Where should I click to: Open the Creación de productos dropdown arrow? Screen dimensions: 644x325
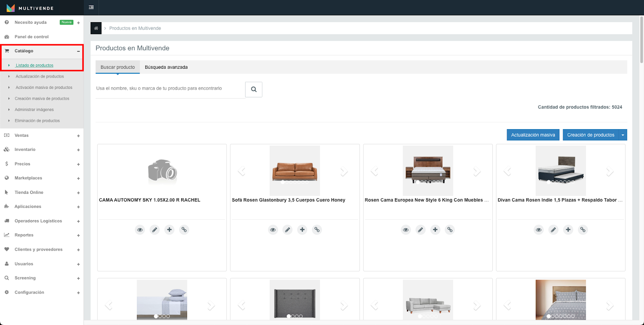click(x=623, y=135)
